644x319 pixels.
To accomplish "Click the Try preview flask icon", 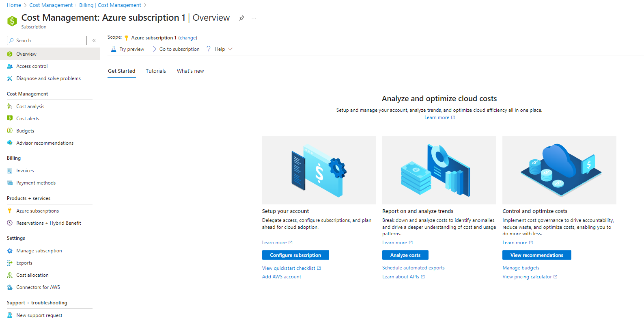I will click(x=114, y=49).
